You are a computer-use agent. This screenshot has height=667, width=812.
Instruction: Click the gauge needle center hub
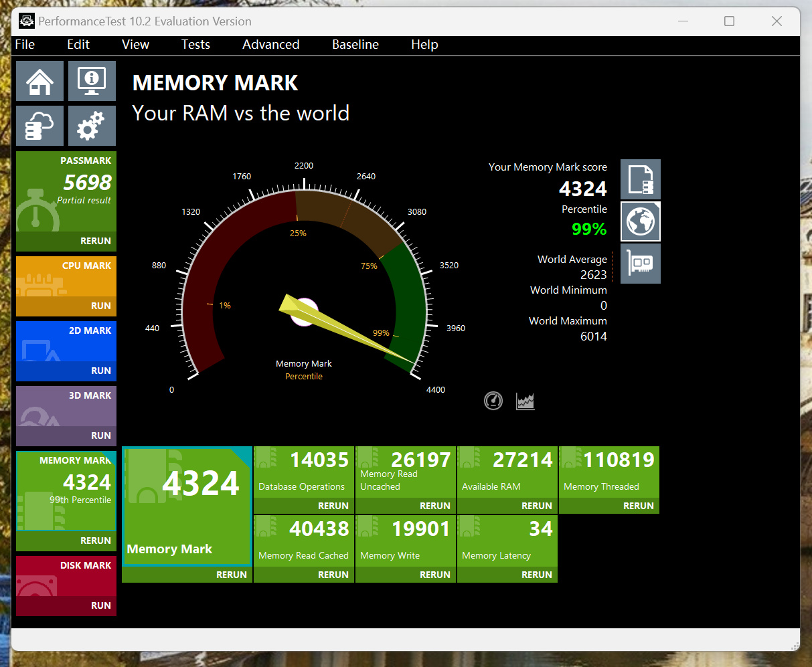tap(304, 312)
